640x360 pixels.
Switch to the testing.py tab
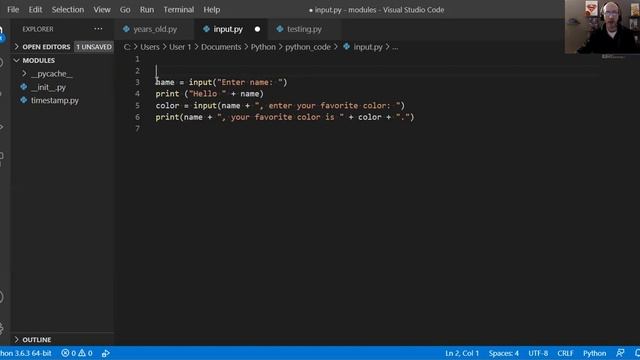click(304, 29)
